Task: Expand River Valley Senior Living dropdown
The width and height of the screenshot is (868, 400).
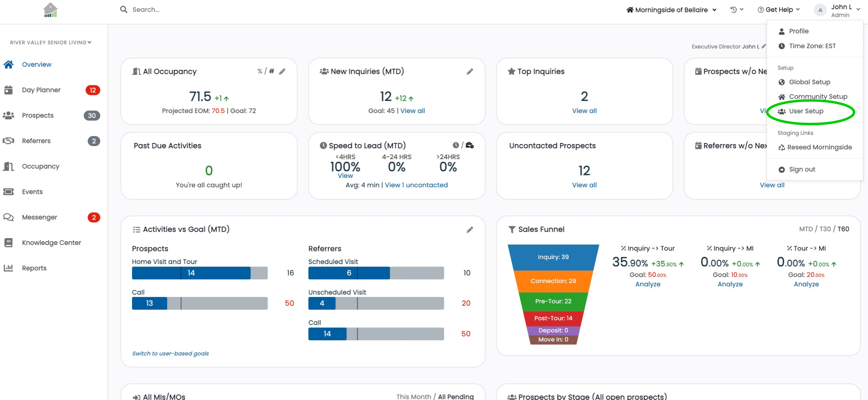Action: click(50, 42)
